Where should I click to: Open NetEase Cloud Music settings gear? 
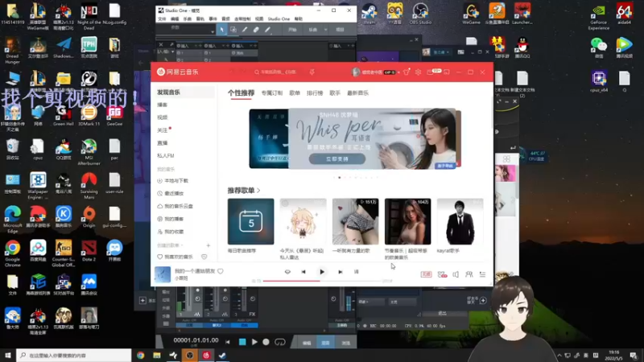tap(418, 72)
